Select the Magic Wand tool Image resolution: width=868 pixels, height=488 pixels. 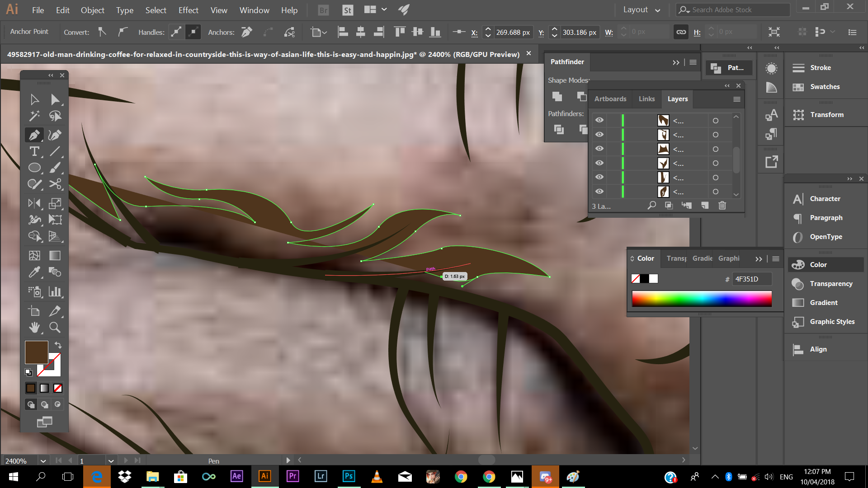pos(34,116)
